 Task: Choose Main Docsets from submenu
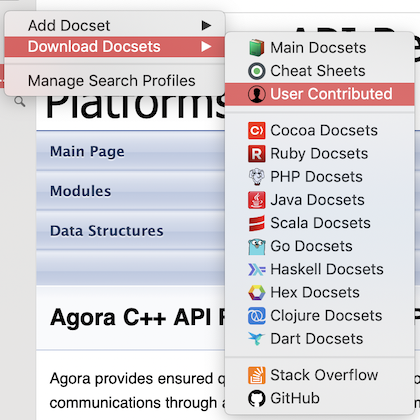pos(320,48)
